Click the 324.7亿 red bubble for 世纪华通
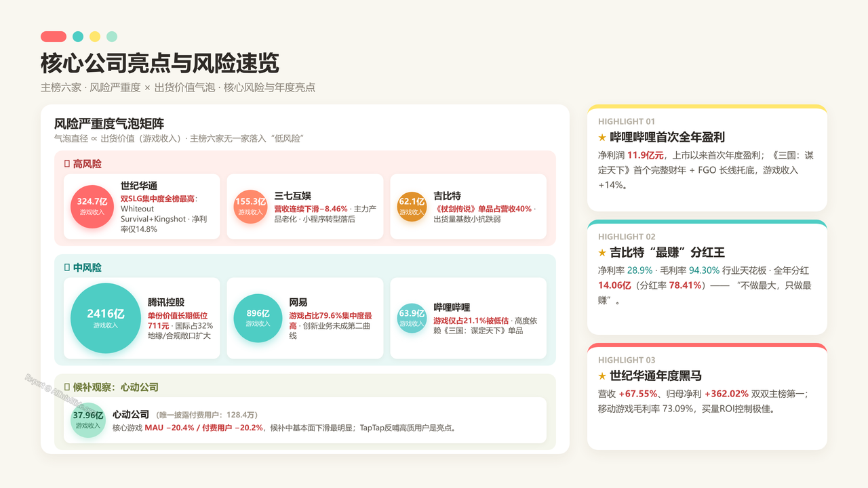Image resolution: width=868 pixels, height=488 pixels. pos(92,207)
